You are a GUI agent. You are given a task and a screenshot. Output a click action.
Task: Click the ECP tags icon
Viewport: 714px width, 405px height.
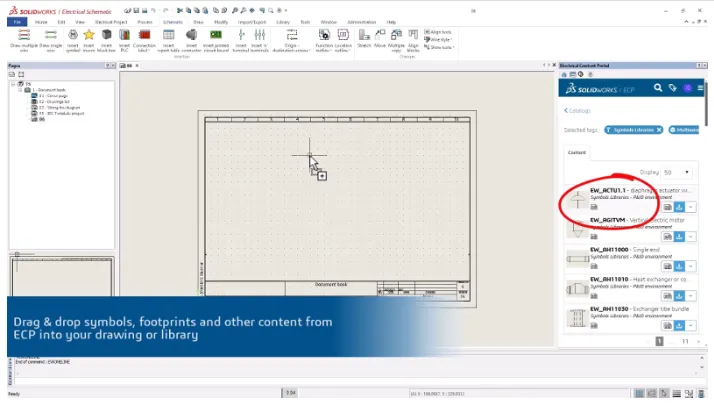point(673,87)
